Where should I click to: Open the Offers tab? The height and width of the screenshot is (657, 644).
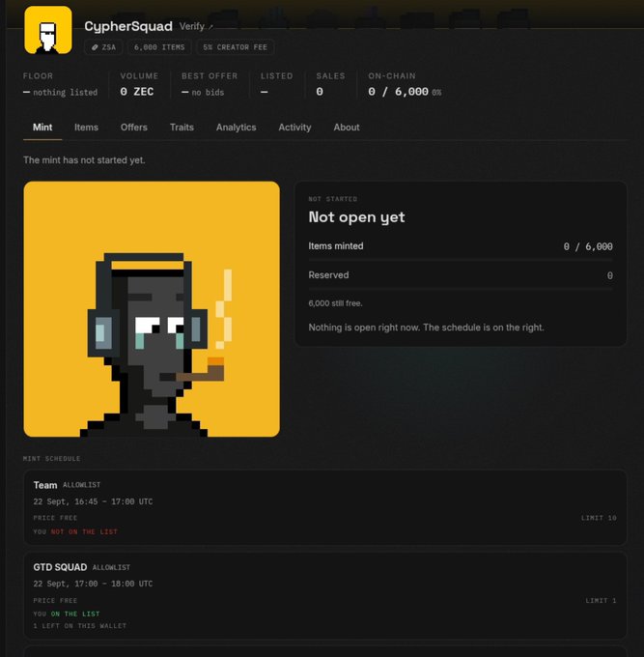pyautogui.click(x=134, y=128)
